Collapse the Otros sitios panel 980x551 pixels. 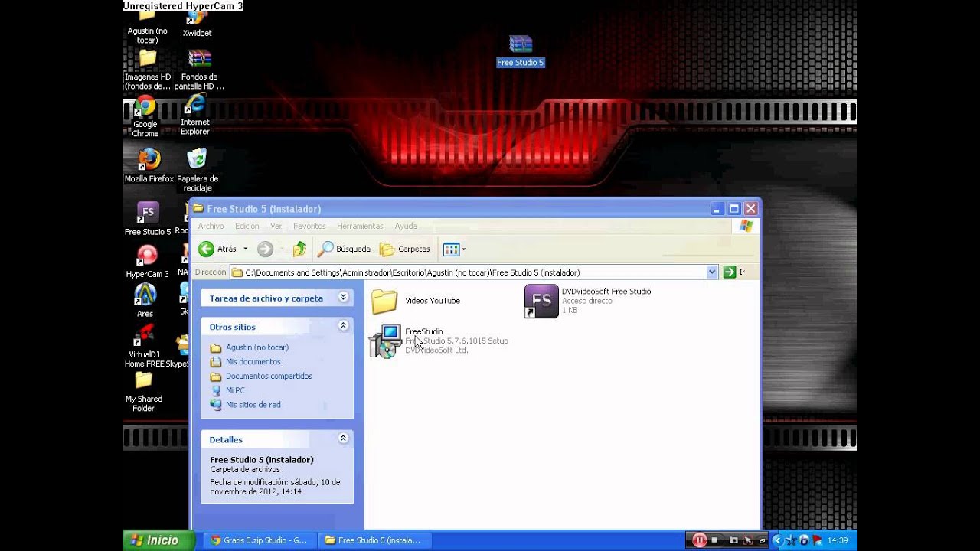(x=343, y=326)
